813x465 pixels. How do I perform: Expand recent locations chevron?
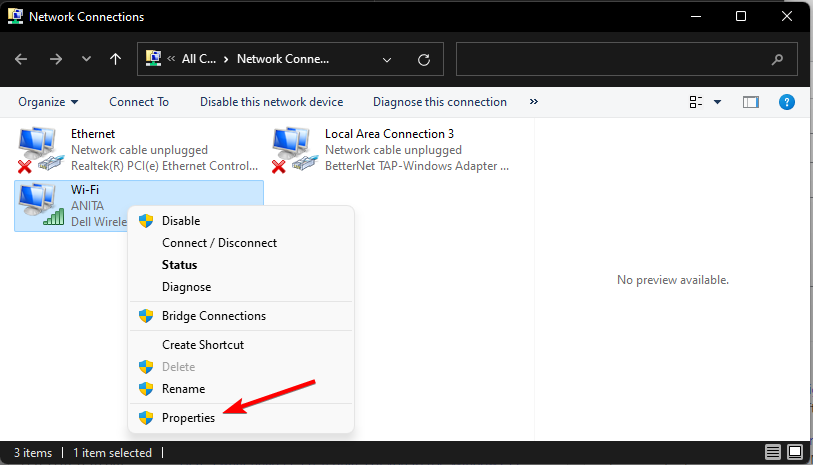coord(86,59)
